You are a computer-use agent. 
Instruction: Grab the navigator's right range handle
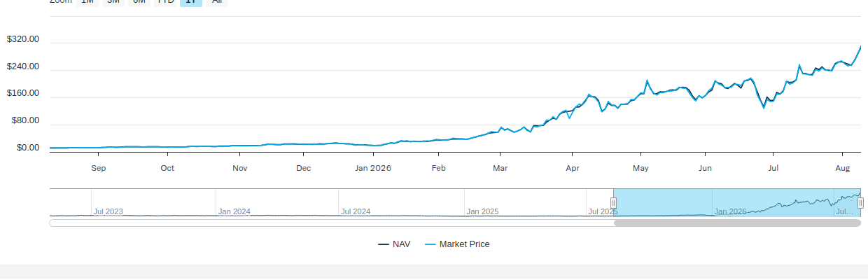860,203
